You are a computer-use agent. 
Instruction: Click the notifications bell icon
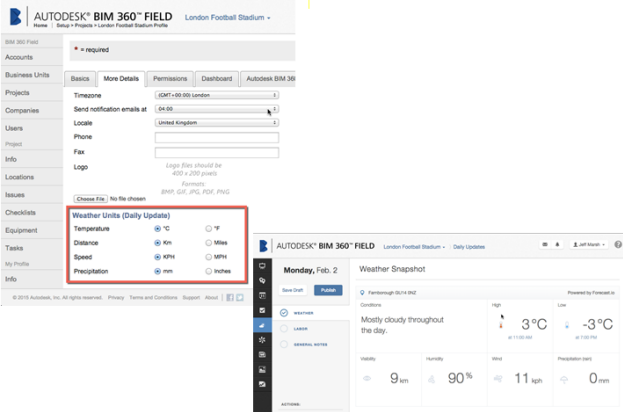[557, 244]
